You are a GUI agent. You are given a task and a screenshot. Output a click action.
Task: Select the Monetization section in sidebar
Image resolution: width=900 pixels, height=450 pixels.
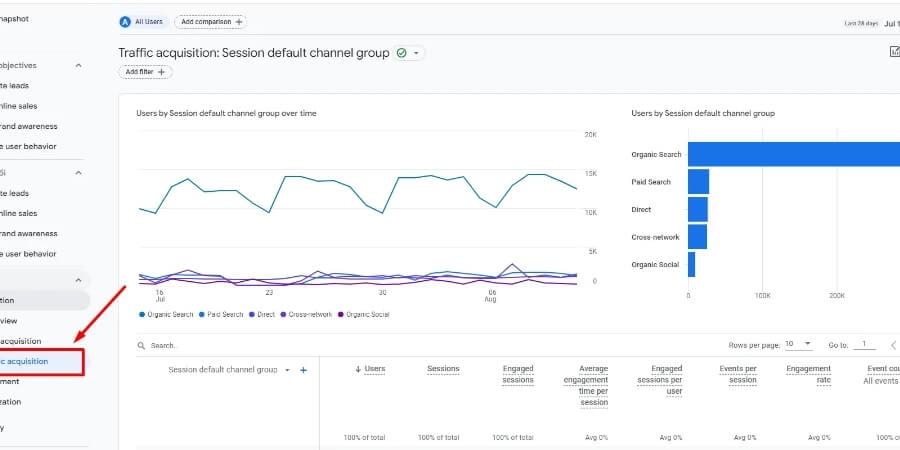[x=11, y=402]
